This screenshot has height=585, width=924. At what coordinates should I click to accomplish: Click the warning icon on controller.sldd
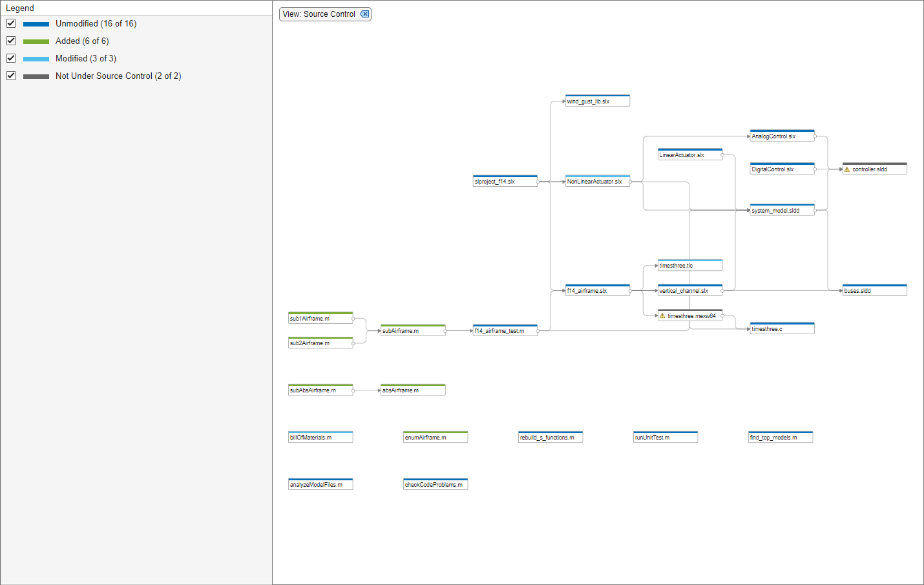(846, 169)
